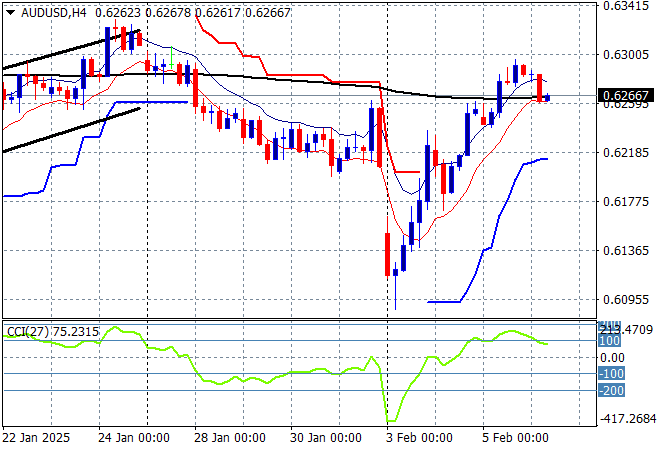Click the dropdown triangle beside AUDUSD,H4
660x450 pixels.
10,11
